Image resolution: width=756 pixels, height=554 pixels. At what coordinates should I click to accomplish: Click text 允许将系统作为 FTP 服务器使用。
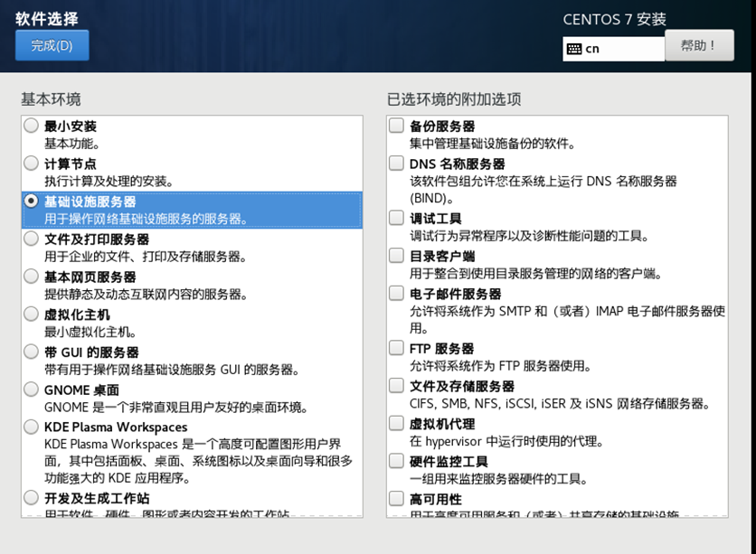coord(501,366)
